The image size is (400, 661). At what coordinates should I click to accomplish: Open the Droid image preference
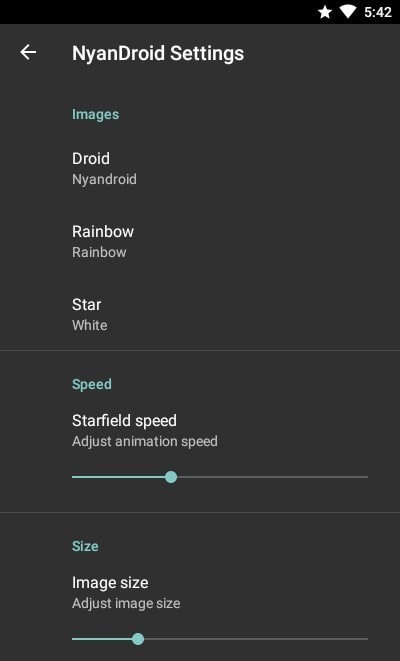tap(200, 168)
